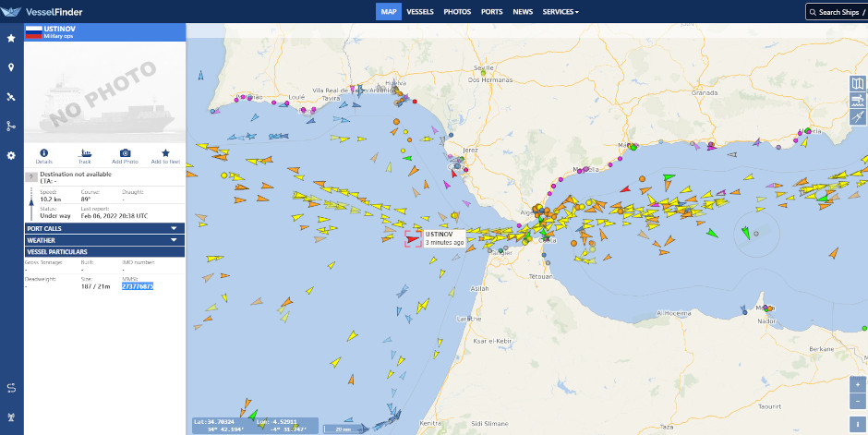The width and height of the screenshot is (868, 435).
Task: Open the NEWS page
Action: (x=523, y=12)
